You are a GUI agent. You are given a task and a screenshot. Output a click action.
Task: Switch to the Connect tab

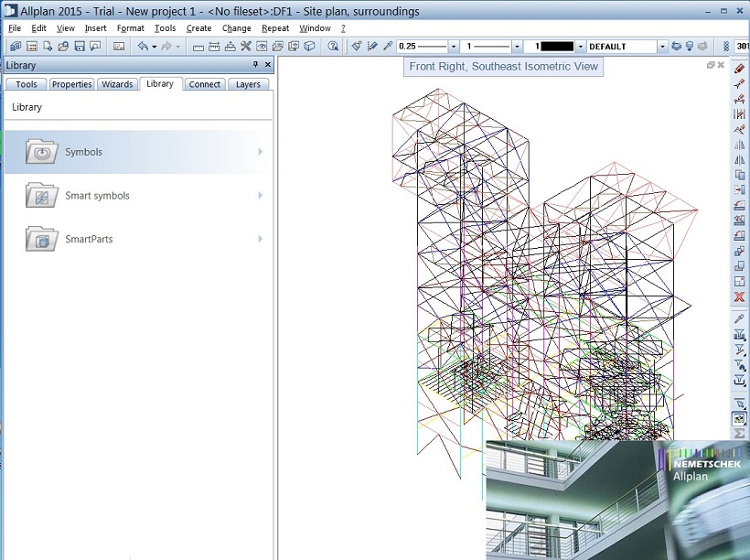204,84
